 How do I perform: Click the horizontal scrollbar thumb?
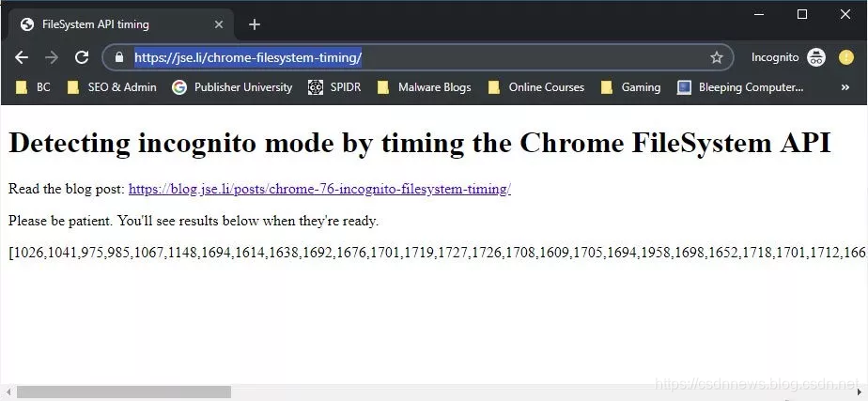(123, 393)
